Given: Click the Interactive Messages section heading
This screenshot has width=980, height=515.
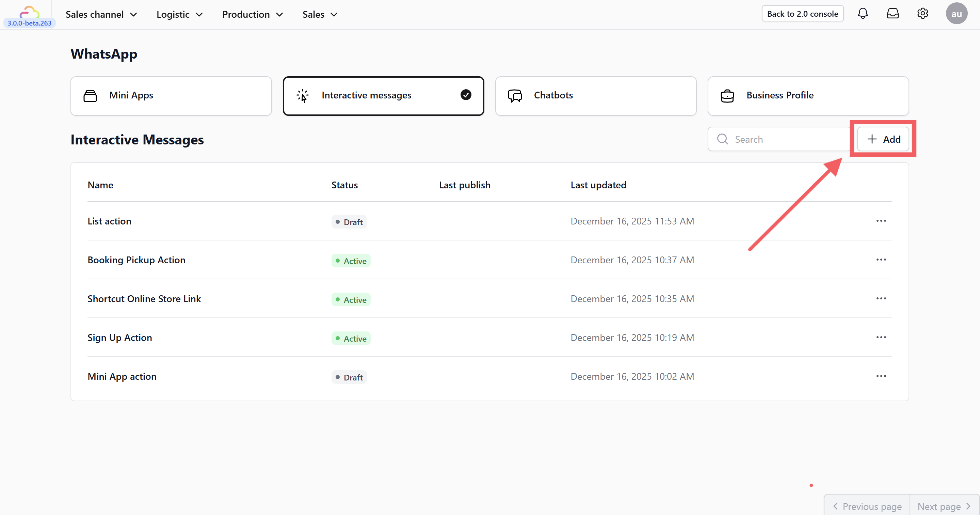Looking at the screenshot, I should coord(137,140).
